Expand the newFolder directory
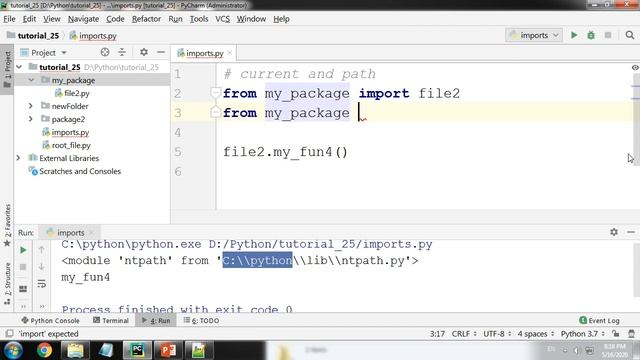The width and height of the screenshot is (640, 360). pos(31,106)
